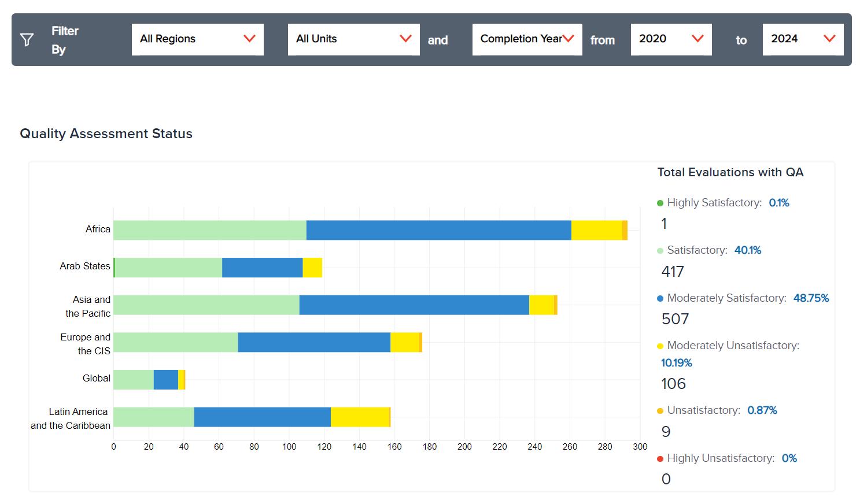Click the Unsatisfactory count 9
The width and height of the screenshot is (860, 504).
666,432
